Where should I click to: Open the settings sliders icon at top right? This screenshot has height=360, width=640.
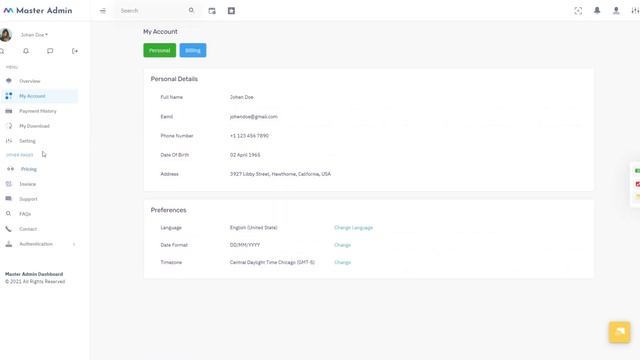tap(635, 11)
